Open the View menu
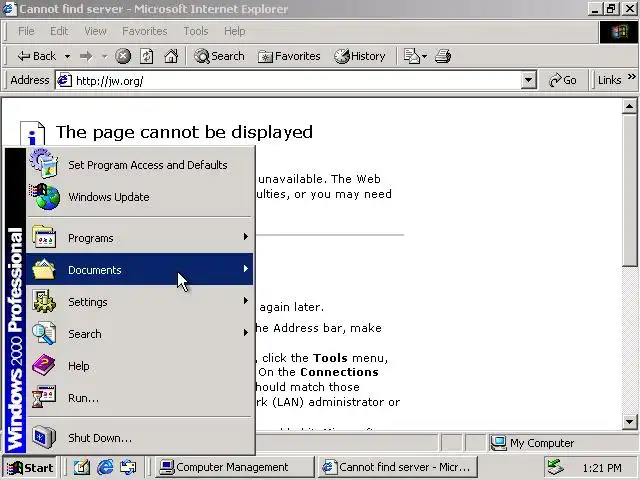Viewport: 640px width, 480px height. (95, 31)
